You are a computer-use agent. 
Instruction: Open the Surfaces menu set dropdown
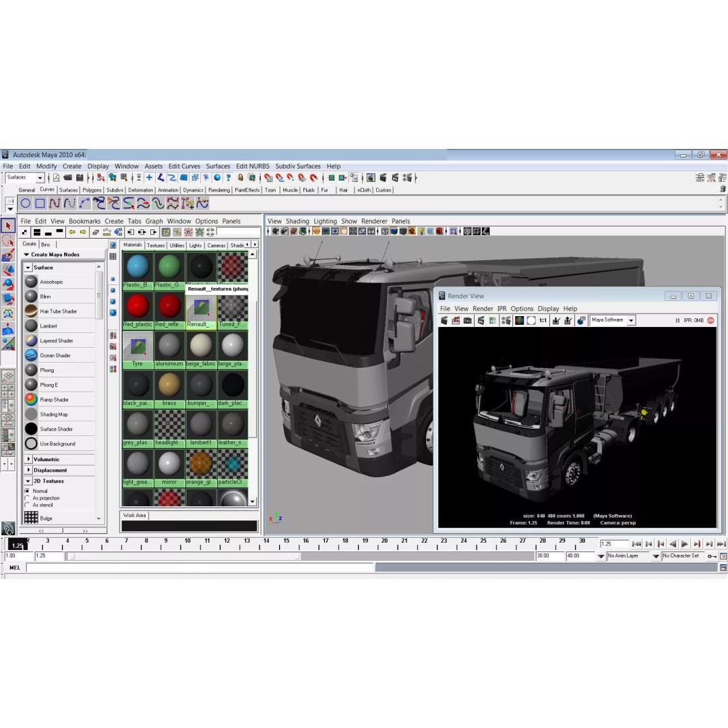(40, 178)
